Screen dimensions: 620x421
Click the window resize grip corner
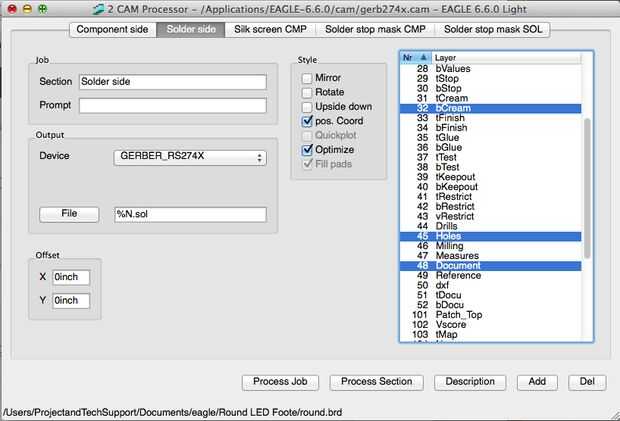click(x=615, y=416)
